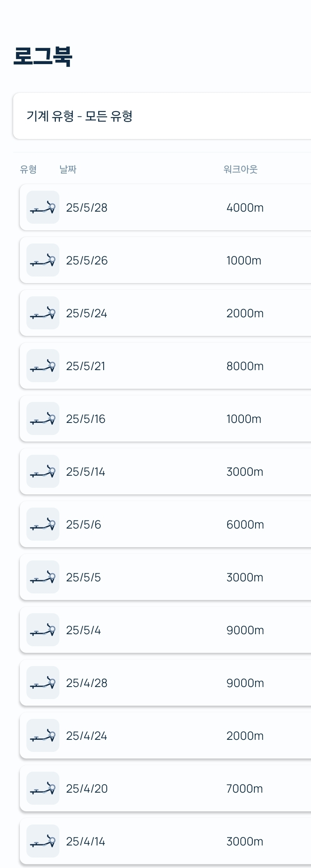Open the 25/4/24 2000m workout
Screen dimensions: 311x868
click(165, 736)
